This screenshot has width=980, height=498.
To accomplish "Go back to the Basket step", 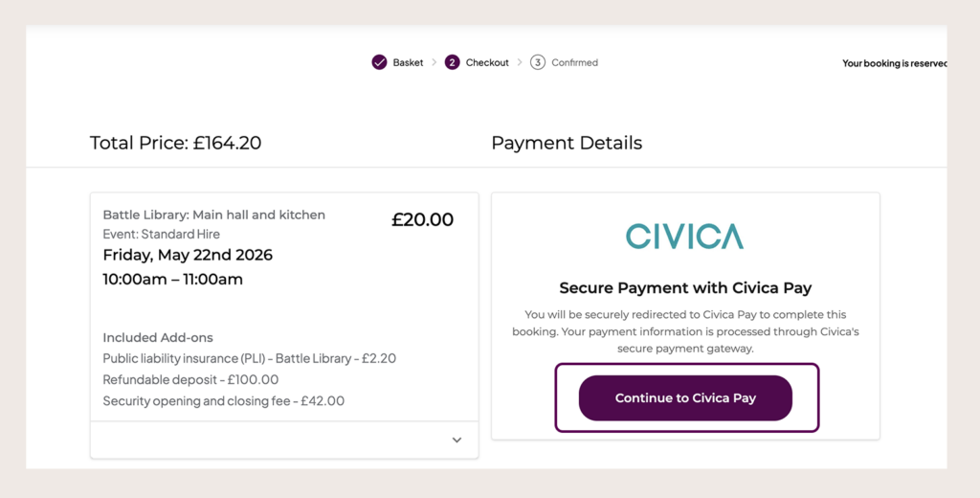I will coord(408,62).
